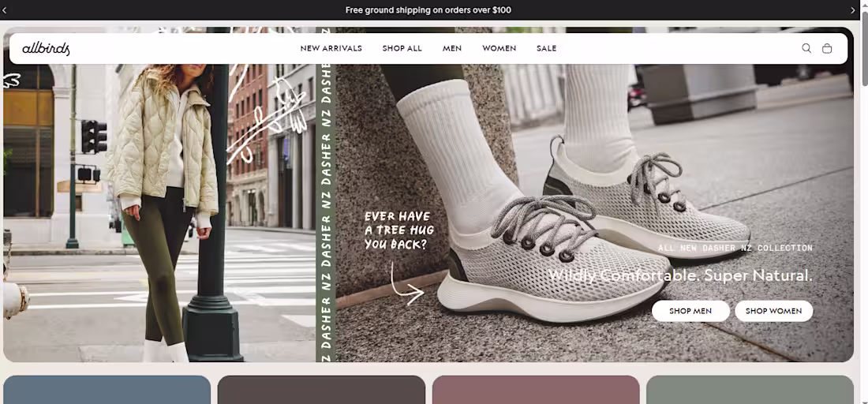Open the Shop All menu
Image resolution: width=868 pixels, height=404 pixels.
[x=402, y=48]
